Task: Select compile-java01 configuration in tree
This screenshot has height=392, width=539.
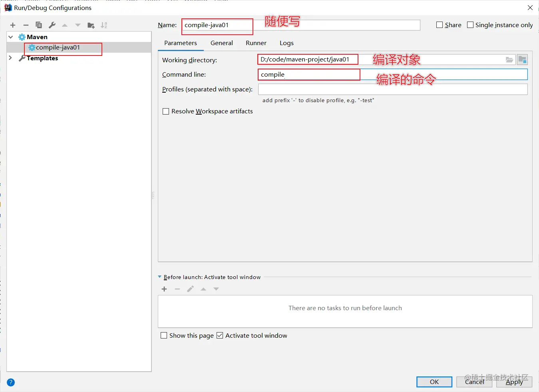Action: [x=79, y=48]
